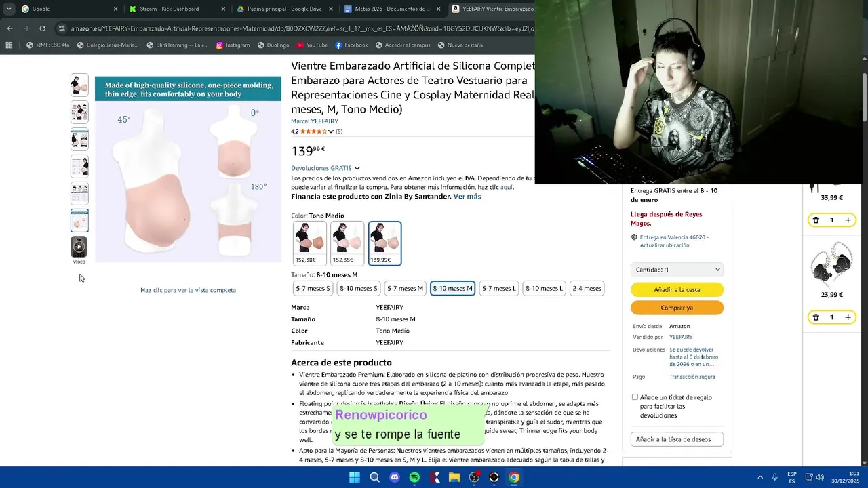This screenshot has height=488, width=868.
Task: Select size 5-7 meses S
Action: (313, 288)
